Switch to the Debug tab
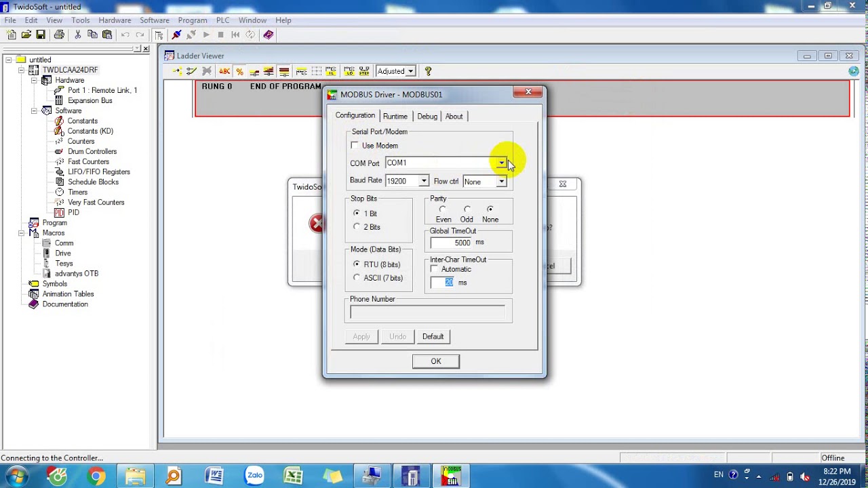The width and height of the screenshot is (868, 488). pos(427,117)
